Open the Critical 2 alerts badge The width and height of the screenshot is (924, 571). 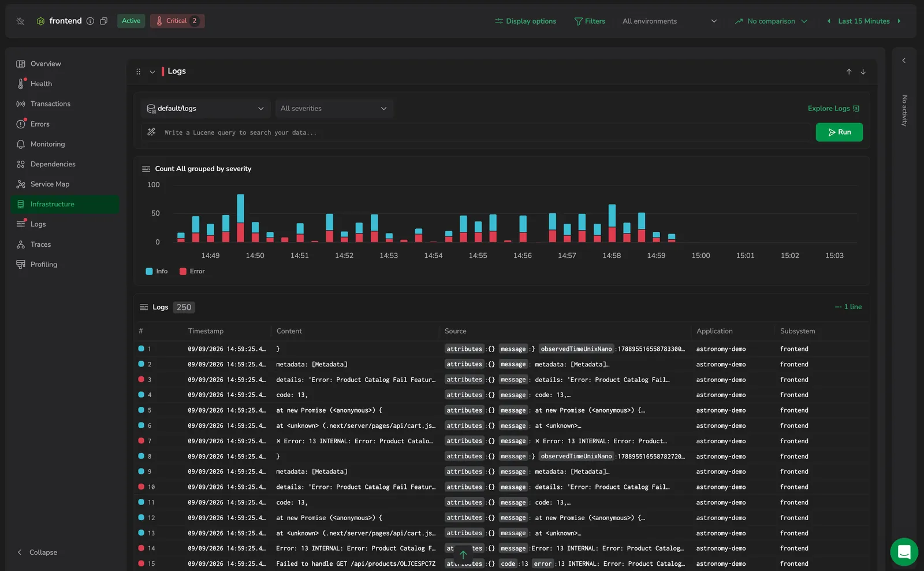point(177,21)
